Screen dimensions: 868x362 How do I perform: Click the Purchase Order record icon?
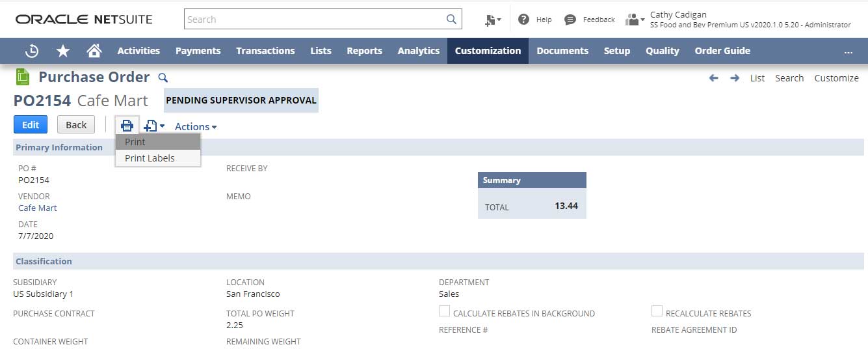pos(23,77)
